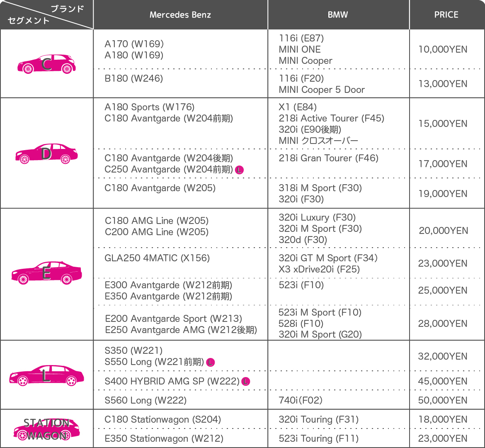Click the L badge beside S400 HYBRID
Image resolution: width=485 pixels, height=448 pixels.
245,382
